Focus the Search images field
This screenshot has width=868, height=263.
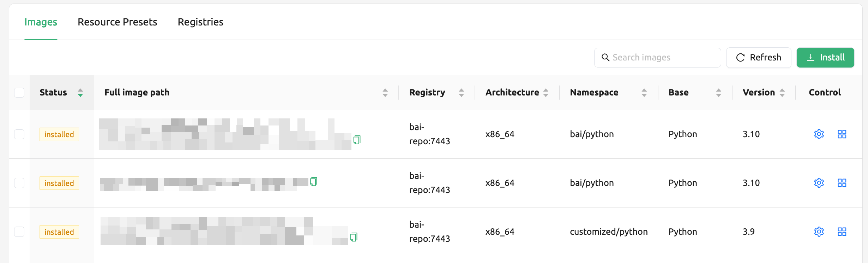click(657, 58)
